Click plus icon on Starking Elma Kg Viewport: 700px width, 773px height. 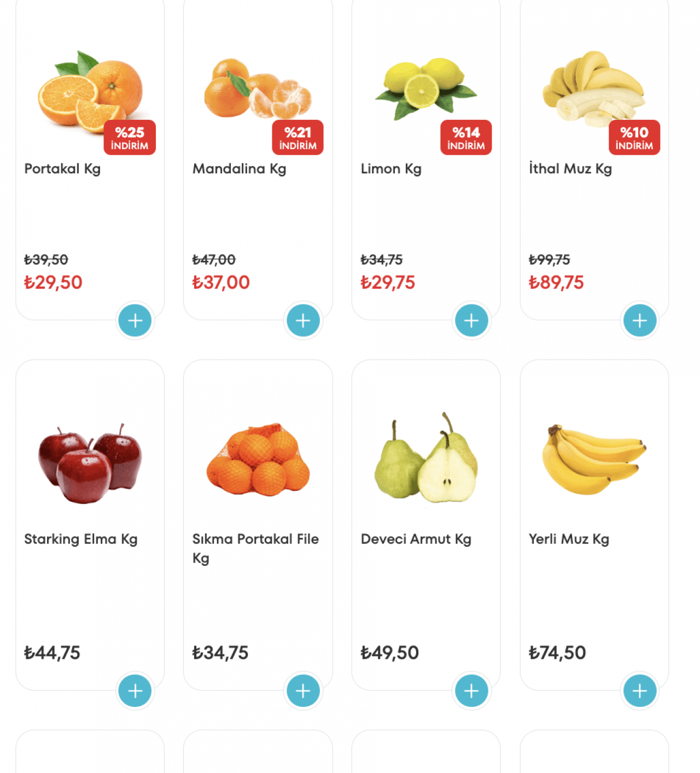tap(135, 690)
